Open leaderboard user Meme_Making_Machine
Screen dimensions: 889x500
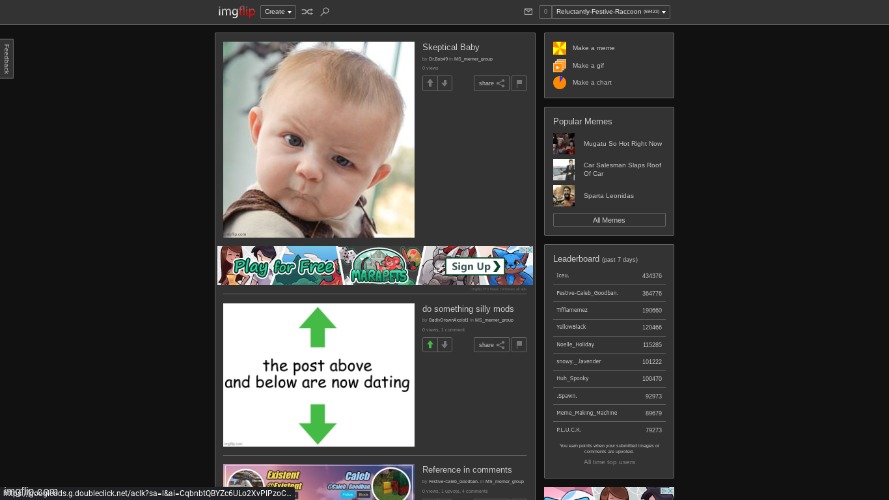(x=586, y=413)
